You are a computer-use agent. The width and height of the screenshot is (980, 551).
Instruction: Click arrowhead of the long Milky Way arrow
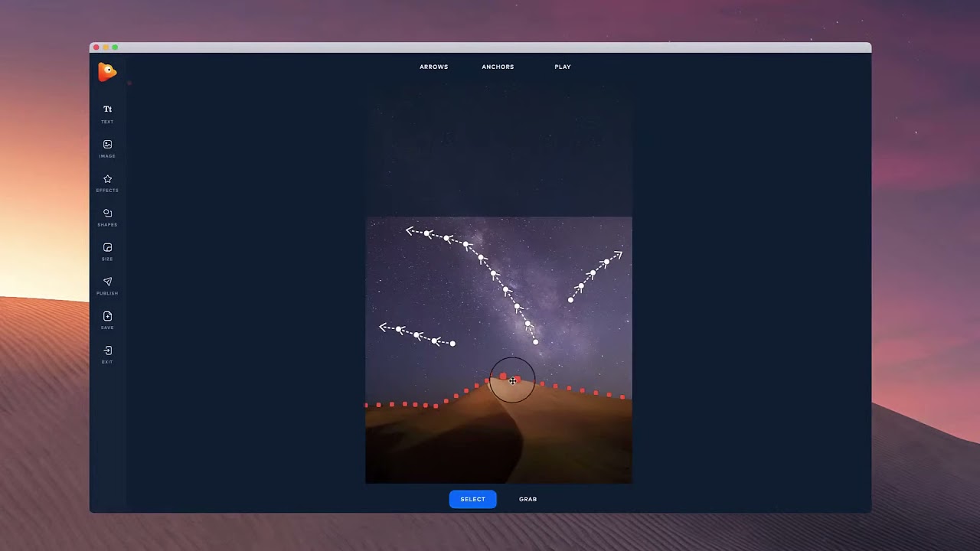point(410,230)
